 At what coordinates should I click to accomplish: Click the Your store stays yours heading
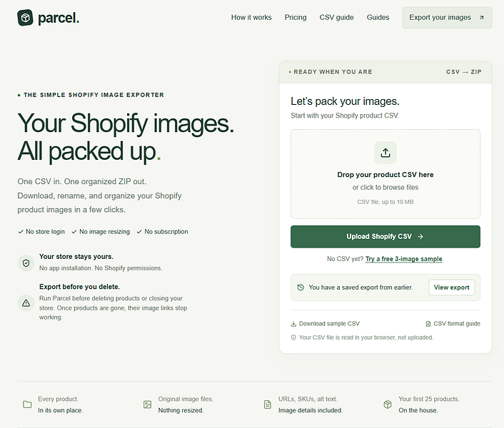(76, 257)
